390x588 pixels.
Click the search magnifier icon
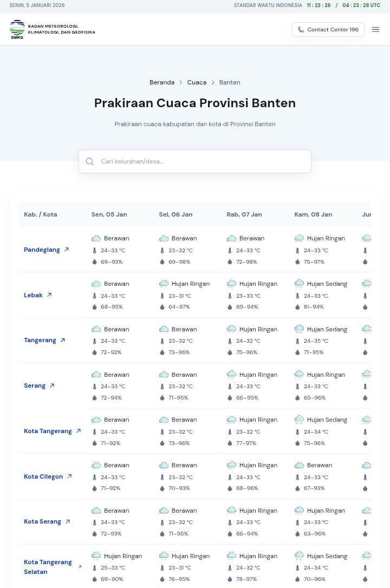click(90, 161)
